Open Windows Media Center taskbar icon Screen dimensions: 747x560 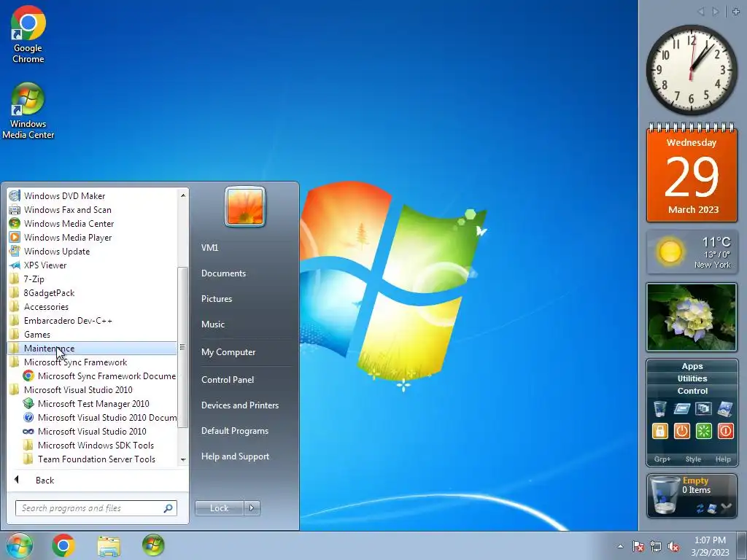pyautogui.click(x=153, y=545)
